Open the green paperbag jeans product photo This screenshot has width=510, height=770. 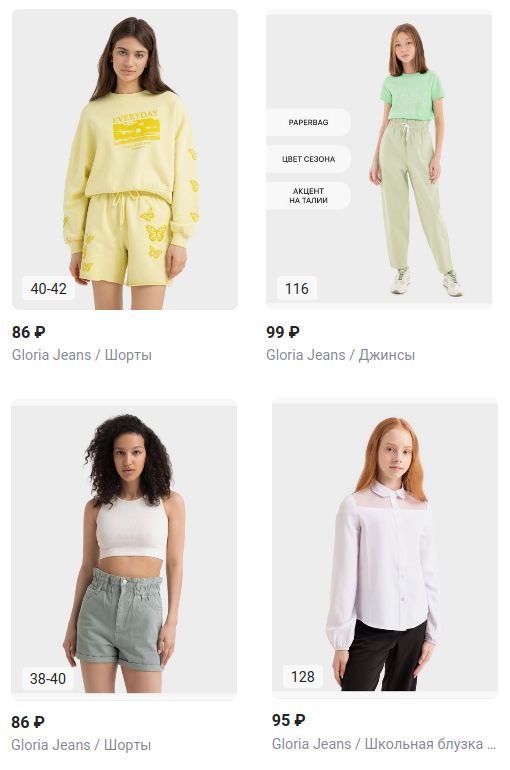(379, 159)
